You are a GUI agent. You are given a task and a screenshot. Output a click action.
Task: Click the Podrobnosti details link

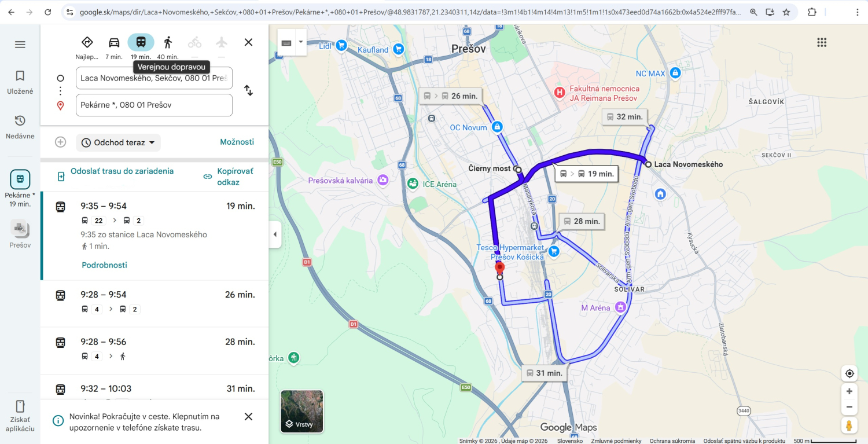pyautogui.click(x=104, y=265)
